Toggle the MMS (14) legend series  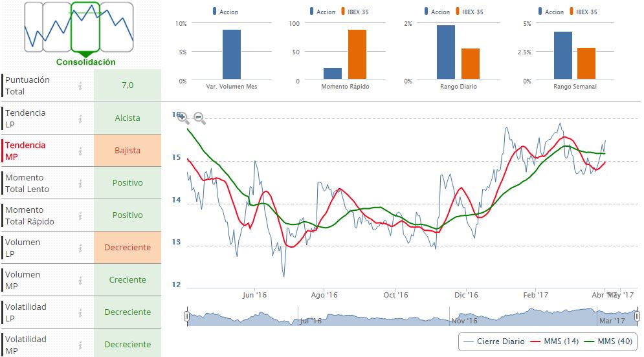click(555, 341)
